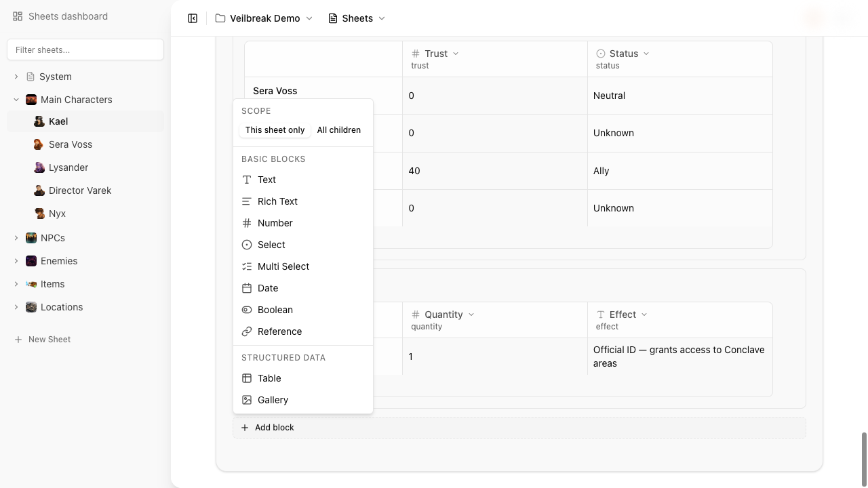This screenshot has width=868, height=488.
Task: Expand the Enemies group
Action: (16, 261)
